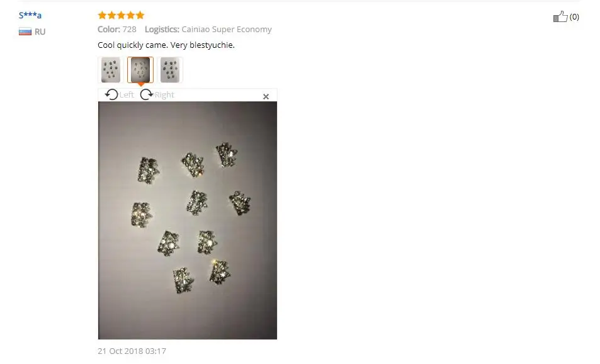Click the "Color: 728" variant text
Viewport: 600px width, 364px height.
(x=116, y=30)
